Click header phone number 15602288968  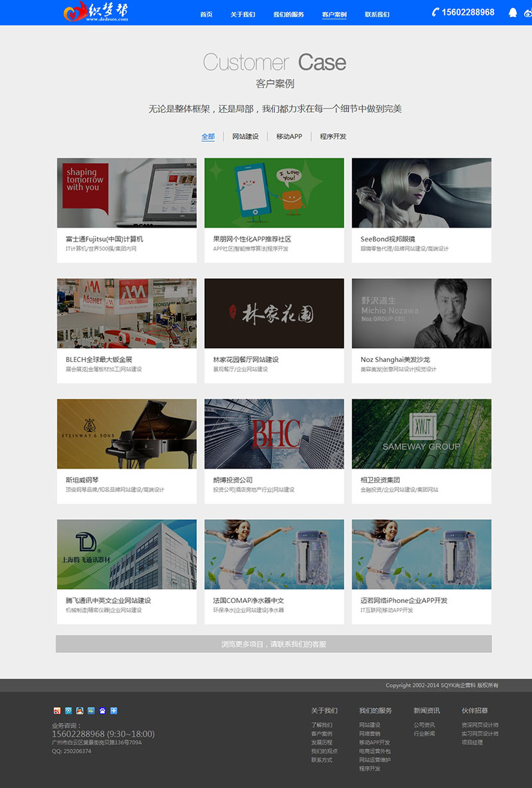pyautogui.click(x=468, y=12)
